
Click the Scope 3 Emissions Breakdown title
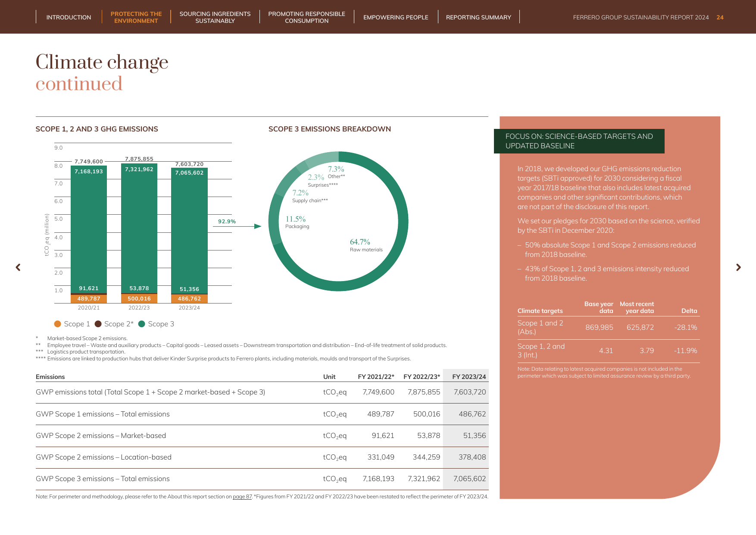330,129
